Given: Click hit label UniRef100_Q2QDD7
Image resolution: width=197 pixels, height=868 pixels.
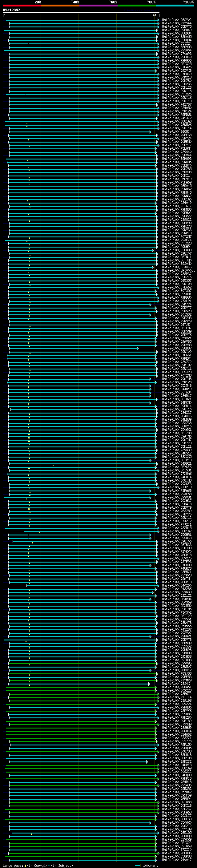Looking at the screenshot, I should click(176, 349).
